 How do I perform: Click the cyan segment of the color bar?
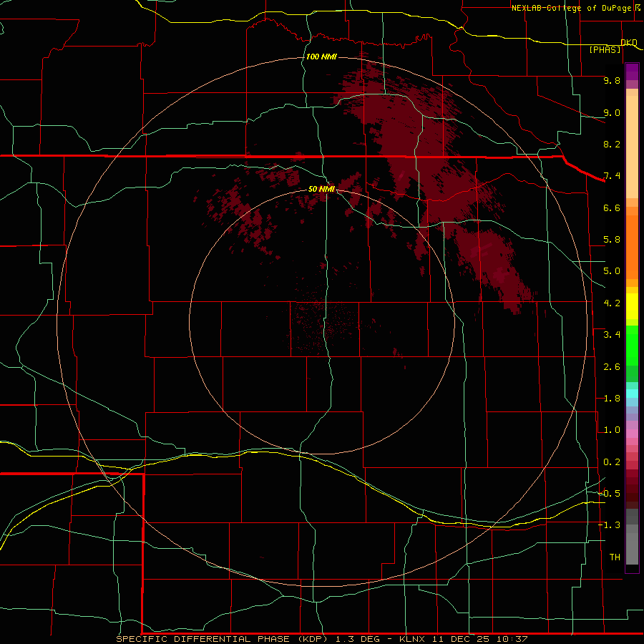(x=632, y=393)
